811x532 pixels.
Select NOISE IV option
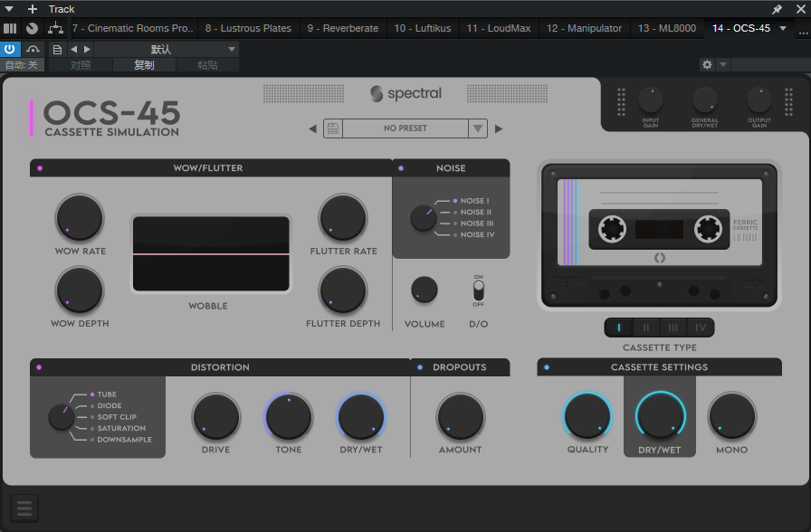coord(473,234)
